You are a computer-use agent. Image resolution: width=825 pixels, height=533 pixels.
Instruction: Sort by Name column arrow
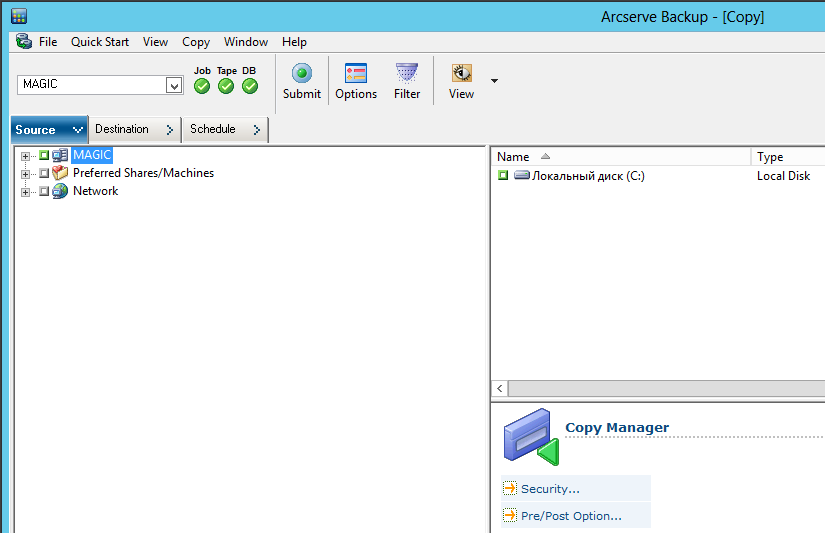pos(545,156)
